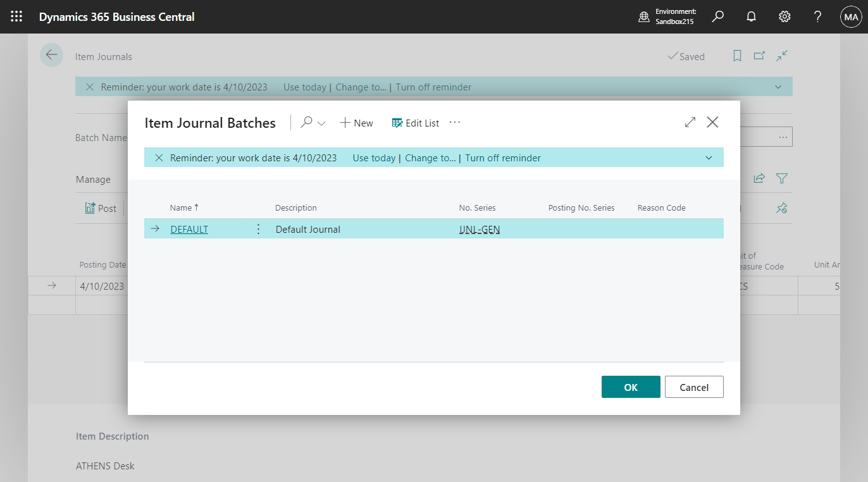Dismiss the work date reminder banner
The width and height of the screenshot is (868, 482).
click(159, 158)
